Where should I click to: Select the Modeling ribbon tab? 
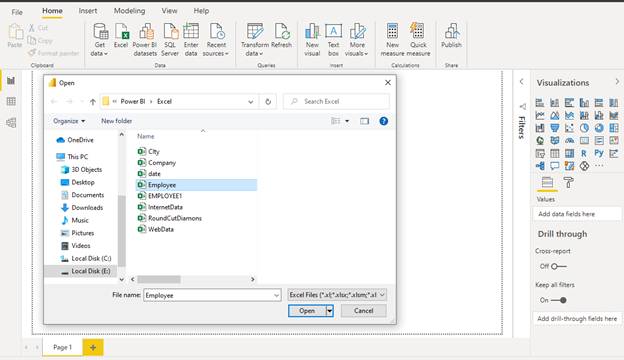tap(129, 11)
